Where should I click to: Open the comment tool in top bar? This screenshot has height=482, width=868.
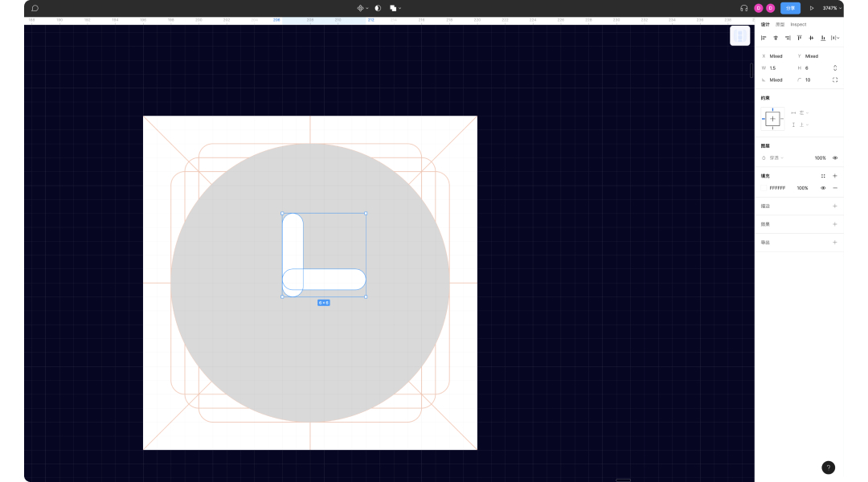tap(35, 8)
